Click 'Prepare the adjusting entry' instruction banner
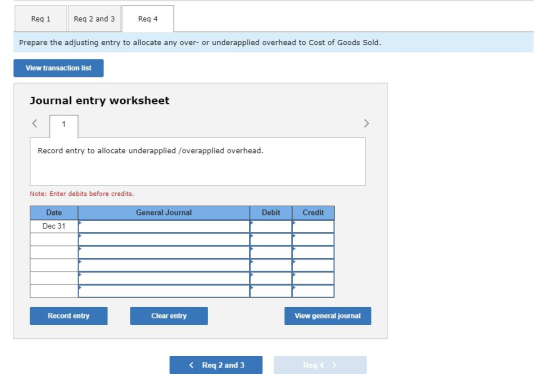The image size is (560, 374). pos(274,42)
